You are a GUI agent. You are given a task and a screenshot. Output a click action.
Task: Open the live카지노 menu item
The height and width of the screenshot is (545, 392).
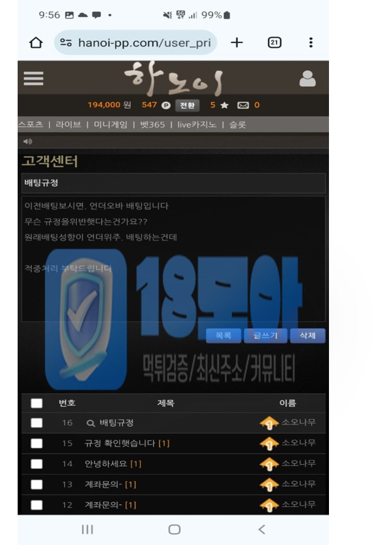click(197, 124)
